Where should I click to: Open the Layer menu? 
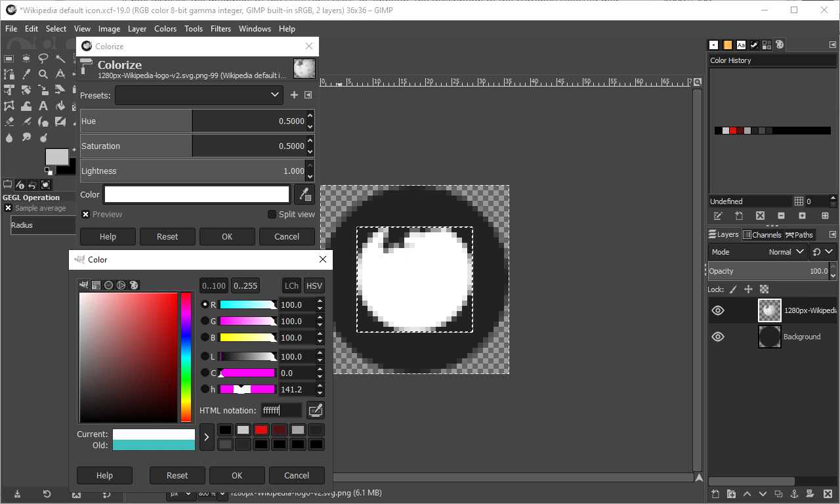click(137, 29)
